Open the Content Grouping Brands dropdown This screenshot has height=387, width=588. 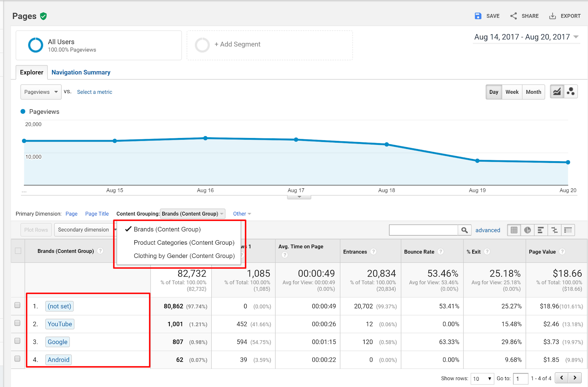coord(193,214)
